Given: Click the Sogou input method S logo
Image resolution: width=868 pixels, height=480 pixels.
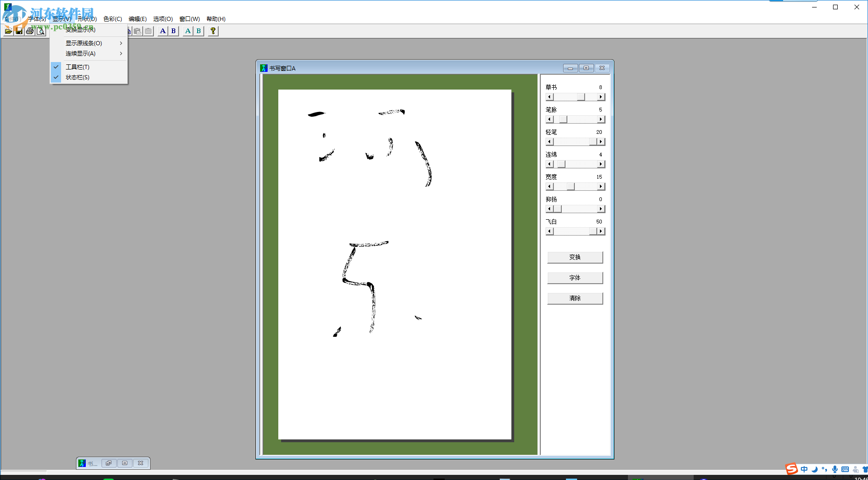Looking at the screenshot, I should (792, 469).
